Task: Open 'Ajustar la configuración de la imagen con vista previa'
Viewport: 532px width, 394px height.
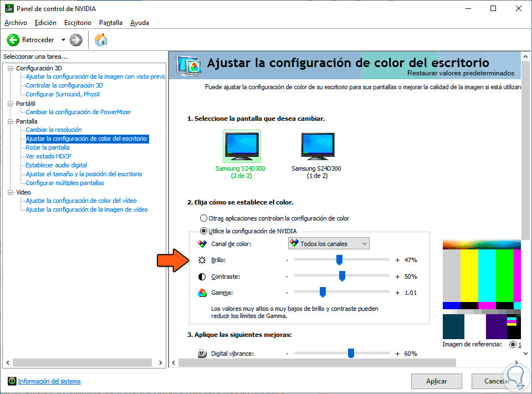Action: point(95,76)
